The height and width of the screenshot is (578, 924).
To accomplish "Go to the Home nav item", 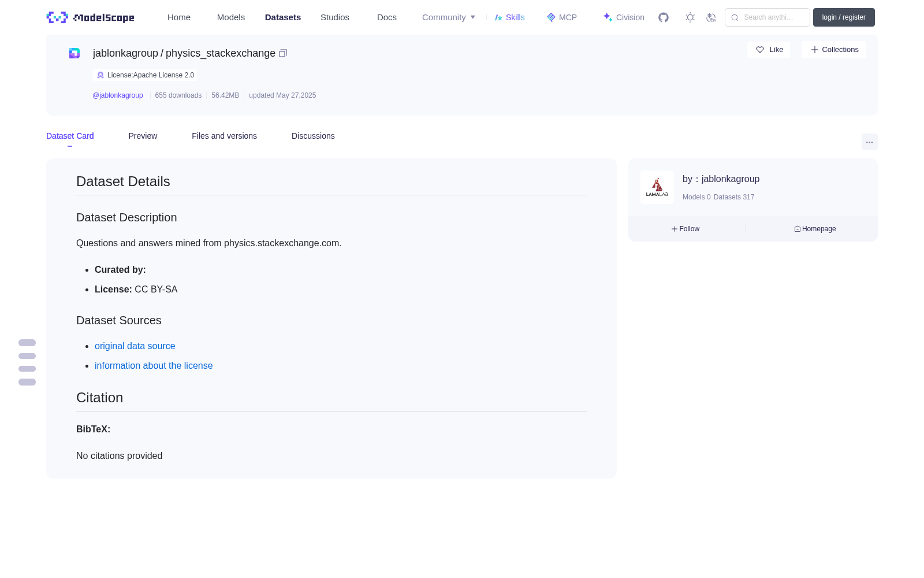I will tap(179, 17).
